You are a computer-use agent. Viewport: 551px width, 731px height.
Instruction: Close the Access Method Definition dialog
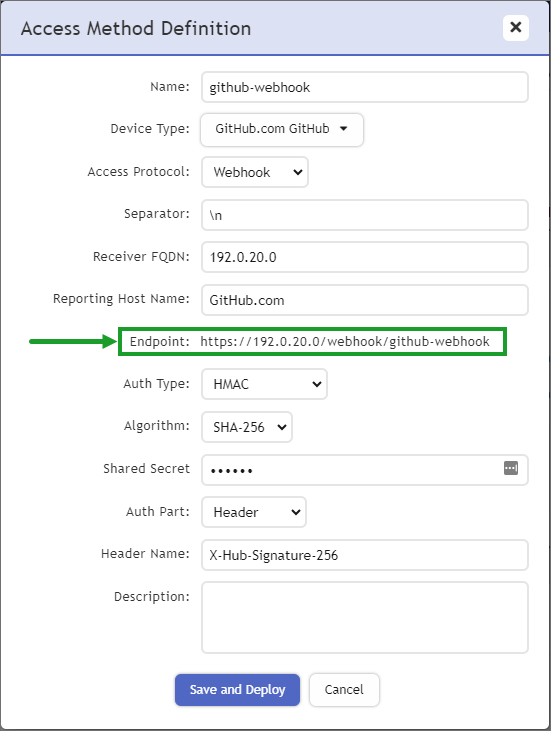(x=516, y=28)
